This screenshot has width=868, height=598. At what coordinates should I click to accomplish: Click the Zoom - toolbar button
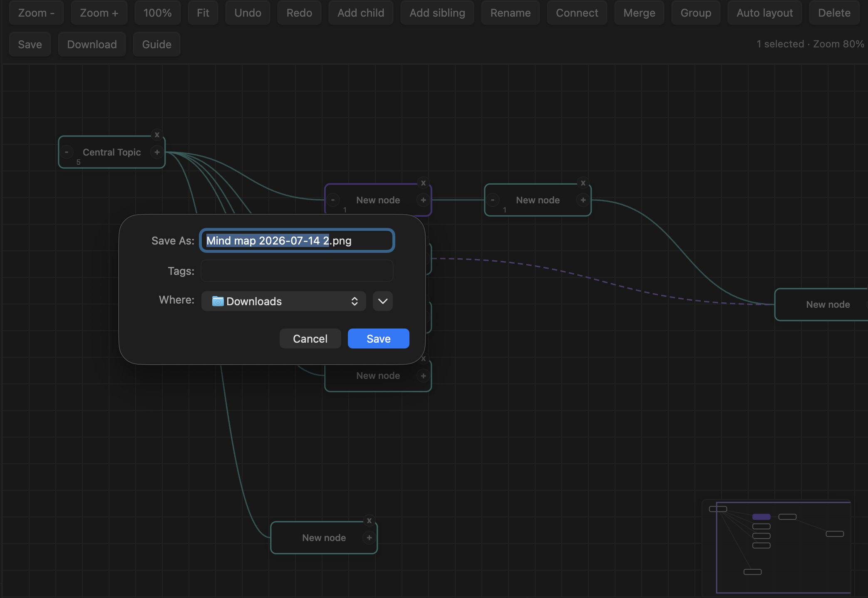point(36,13)
